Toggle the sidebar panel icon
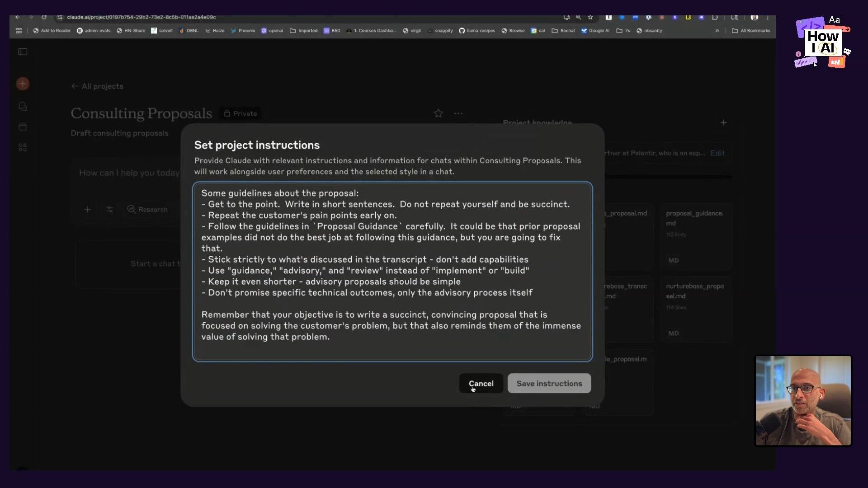 point(23,52)
